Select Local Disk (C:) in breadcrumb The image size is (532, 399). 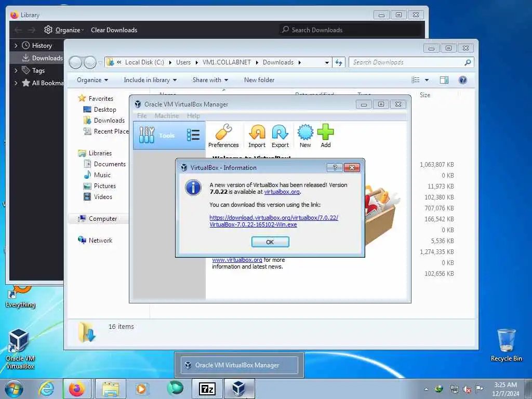[144, 62]
